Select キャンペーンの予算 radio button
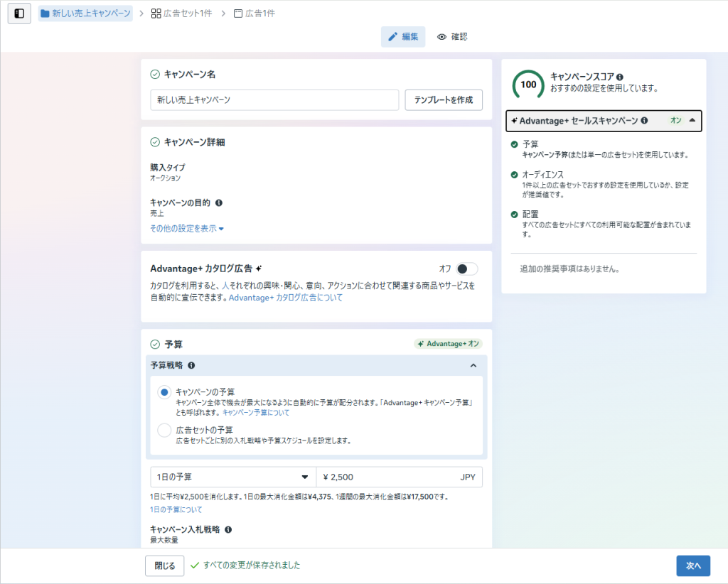Image resolution: width=728 pixels, height=584 pixels. (x=164, y=392)
